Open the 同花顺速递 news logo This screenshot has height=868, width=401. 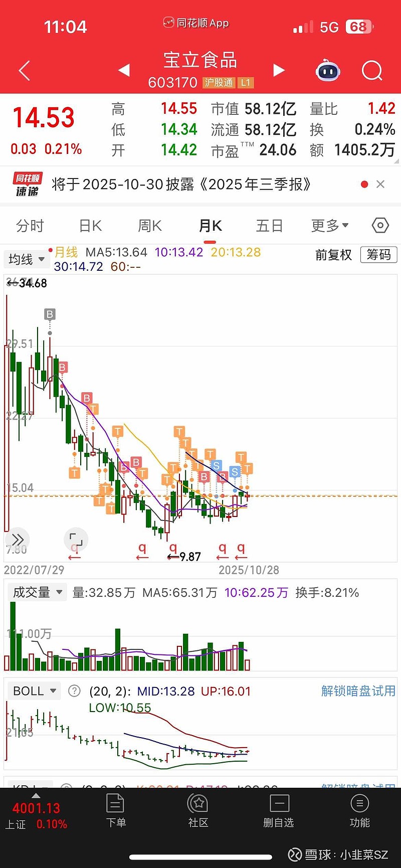pyautogui.click(x=28, y=185)
